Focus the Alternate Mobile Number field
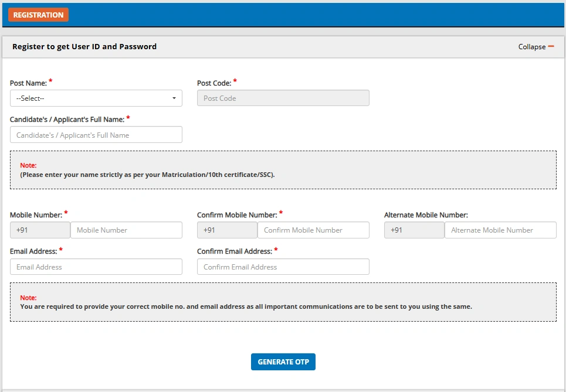The image size is (566, 392). 500,230
